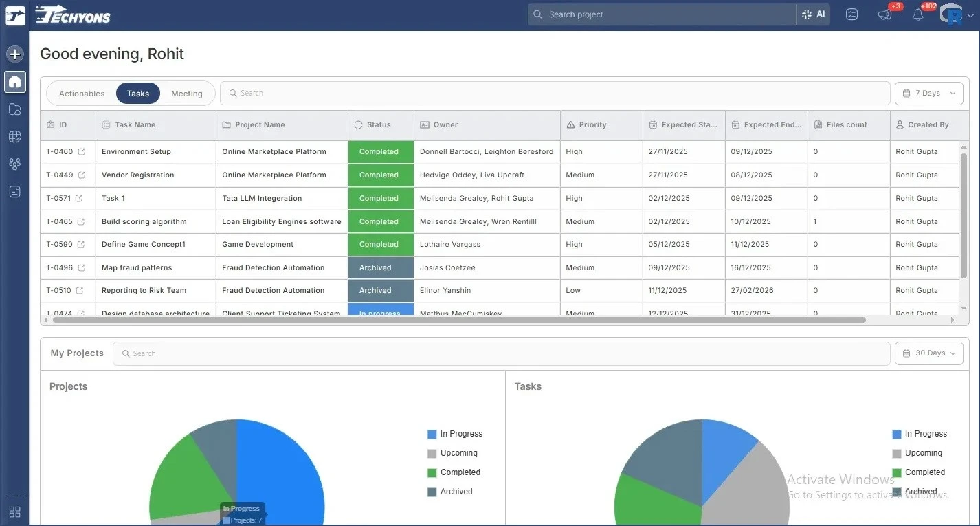Switch to the Actionables tab
The width and height of the screenshot is (980, 526).
point(80,93)
